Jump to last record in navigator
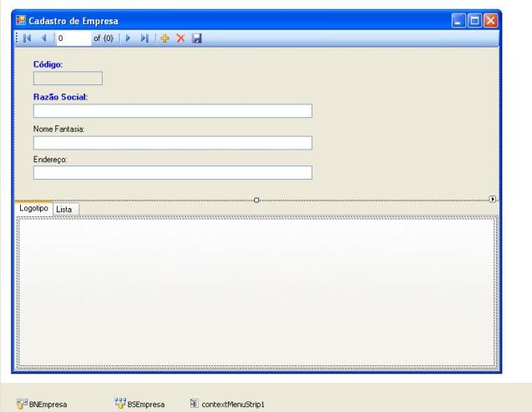The image size is (532, 412). pos(144,38)
